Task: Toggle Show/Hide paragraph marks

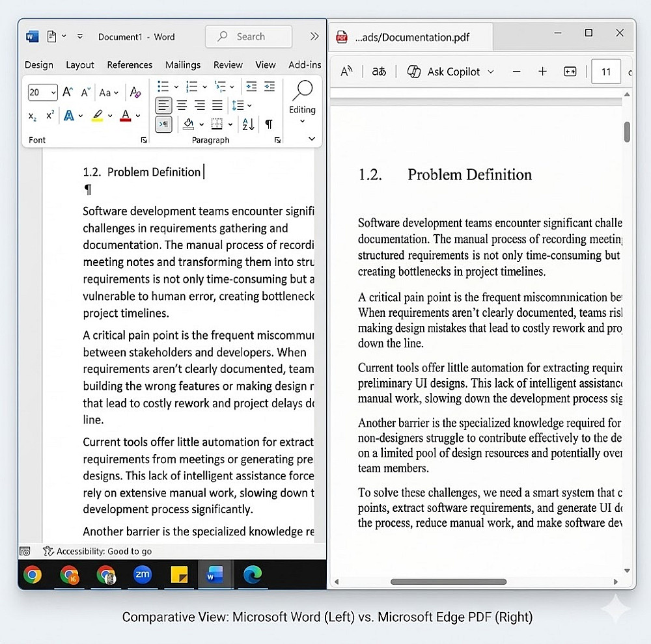Action: pos(269,124)
